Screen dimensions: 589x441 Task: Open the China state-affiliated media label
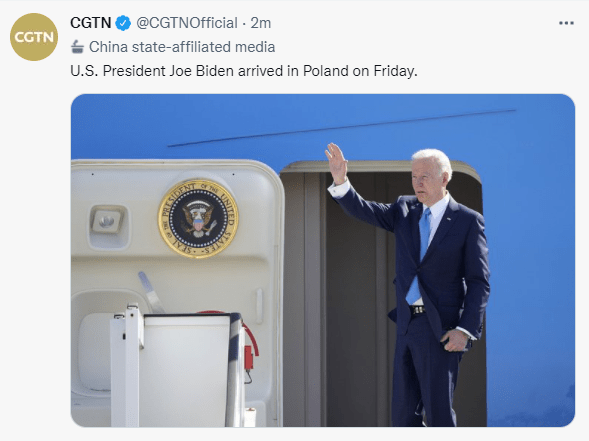pos(182,47)
